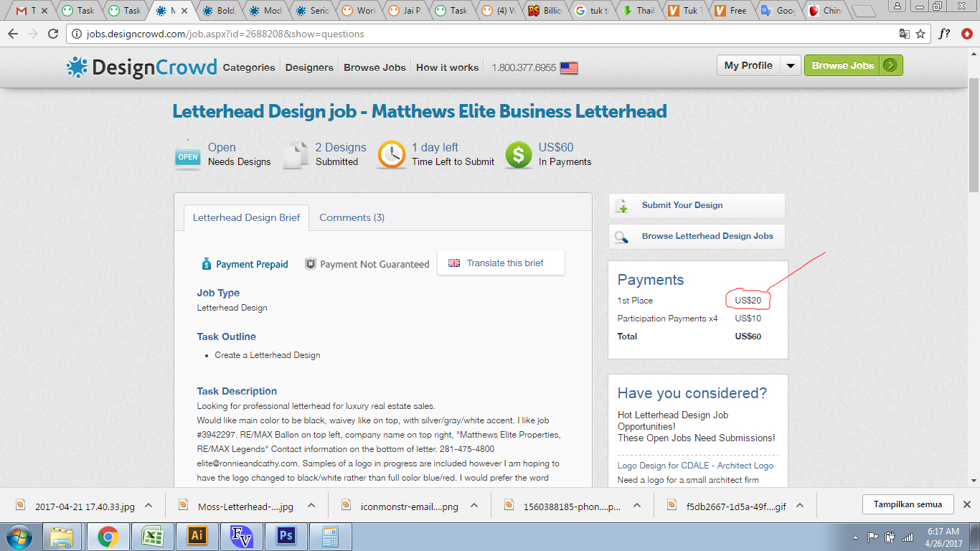The width and height of the screenshot is (980, 551).
Task: Click the DesignCrowd logo
Action: (141, 67)
